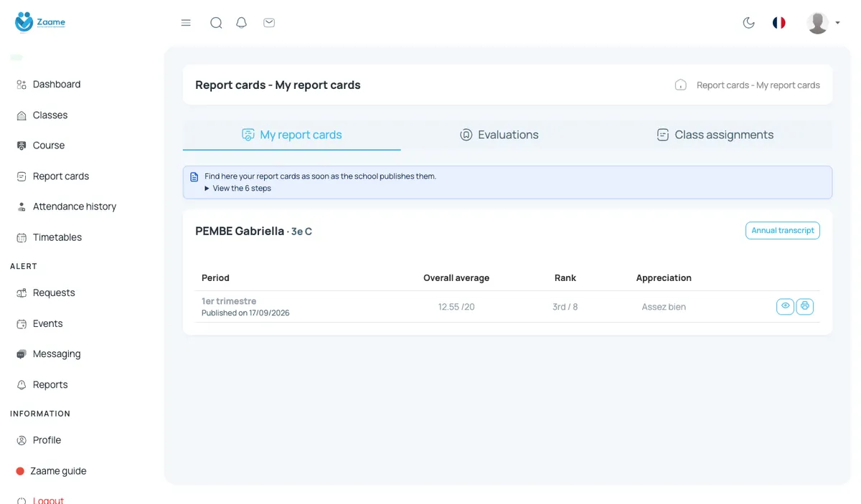Image resolution: width=861 pixels, height=504 pixels.
Task: Go to Dashboard in sidebar
Action: (x=49, y=85)
